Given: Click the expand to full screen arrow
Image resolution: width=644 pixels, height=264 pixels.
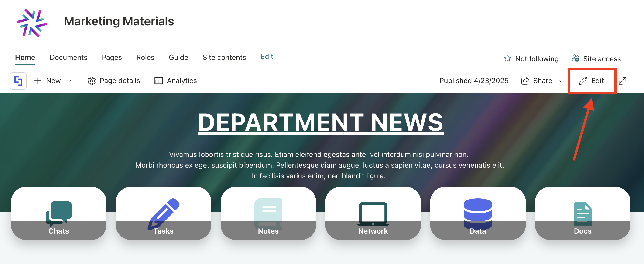Looking at the screenshot, I should (x=623, y=81).
